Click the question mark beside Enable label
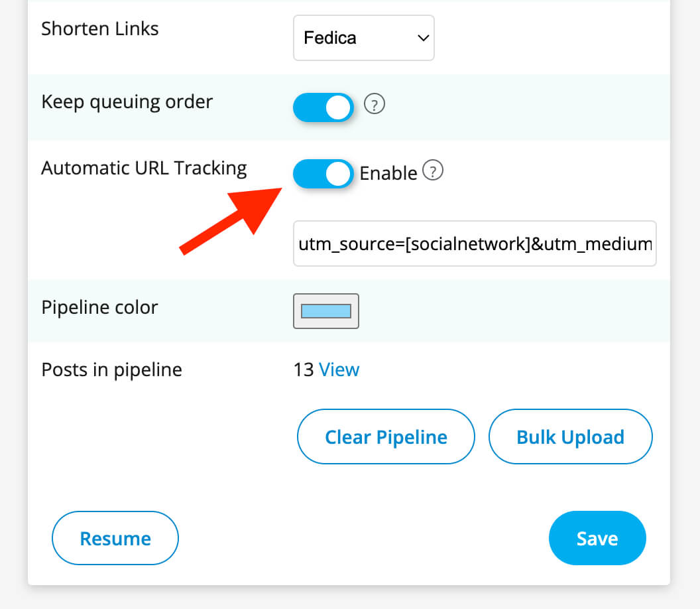Viewport: 700px width, 609px height. (x=433, y=170)
